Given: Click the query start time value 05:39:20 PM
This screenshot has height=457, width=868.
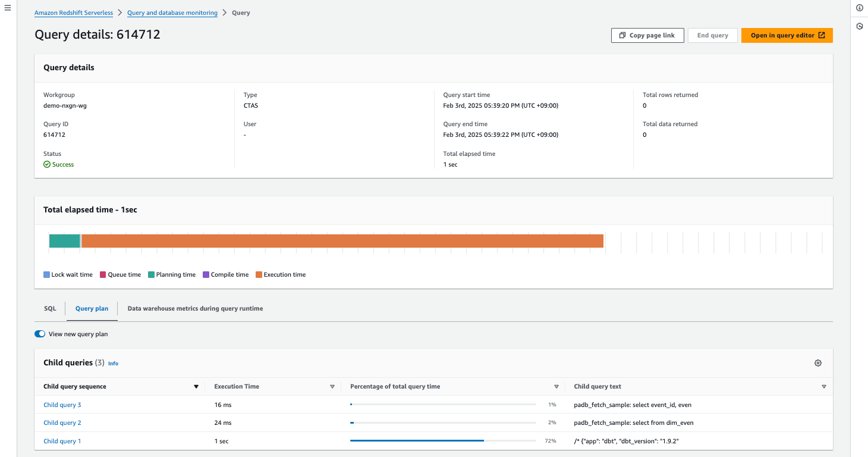Looking at the screenshot, I should pyautogui.click(x=501, y=106).
